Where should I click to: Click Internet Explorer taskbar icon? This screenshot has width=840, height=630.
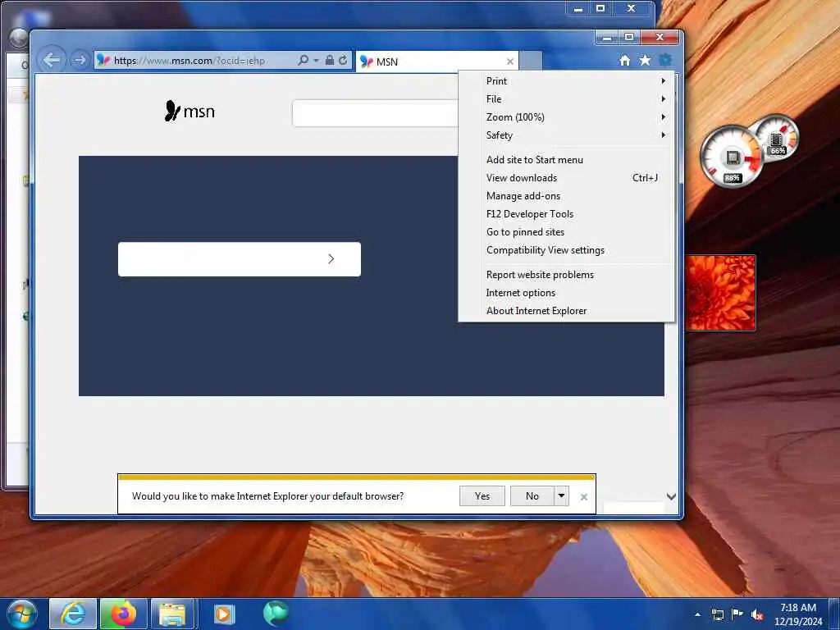pyautogui.click(x=73, y=614)
